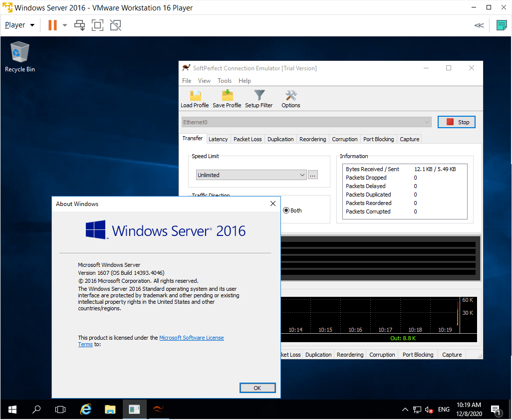Select the bottom graph Port Blocking tab
The image size is (512, 420).
pyautogui.click(x=418, y=355)
